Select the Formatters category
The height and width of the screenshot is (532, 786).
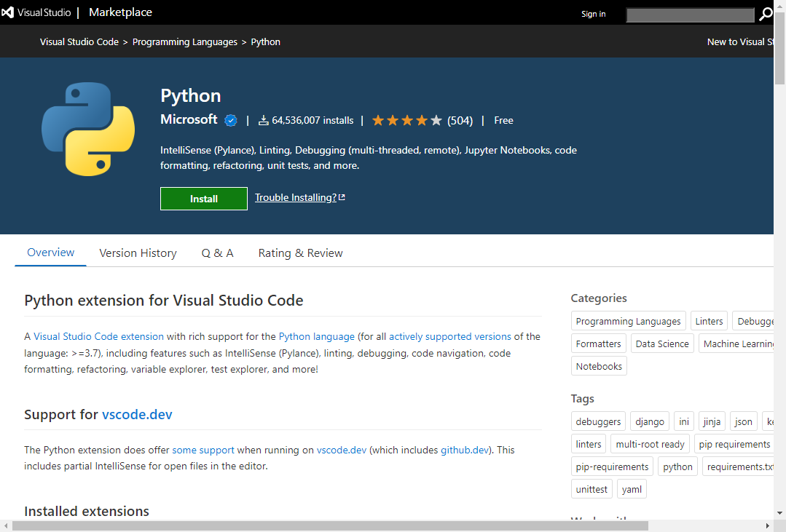599,344
